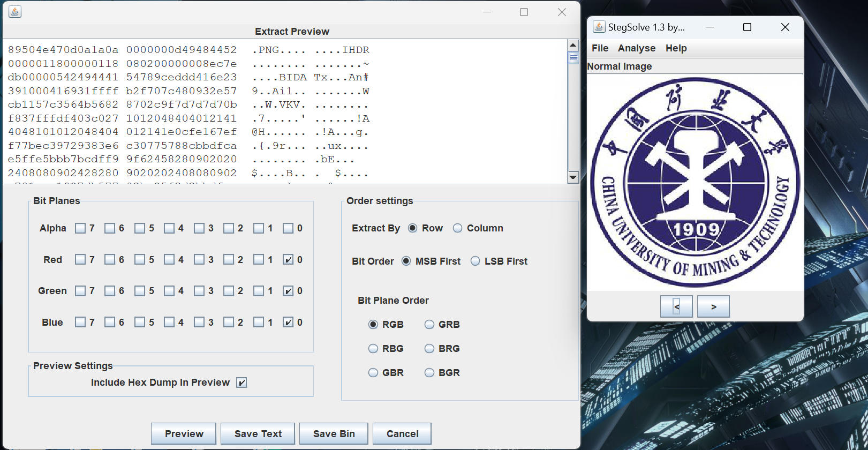
Task: Check Red bit plane 7
Action: pos(80,260)
